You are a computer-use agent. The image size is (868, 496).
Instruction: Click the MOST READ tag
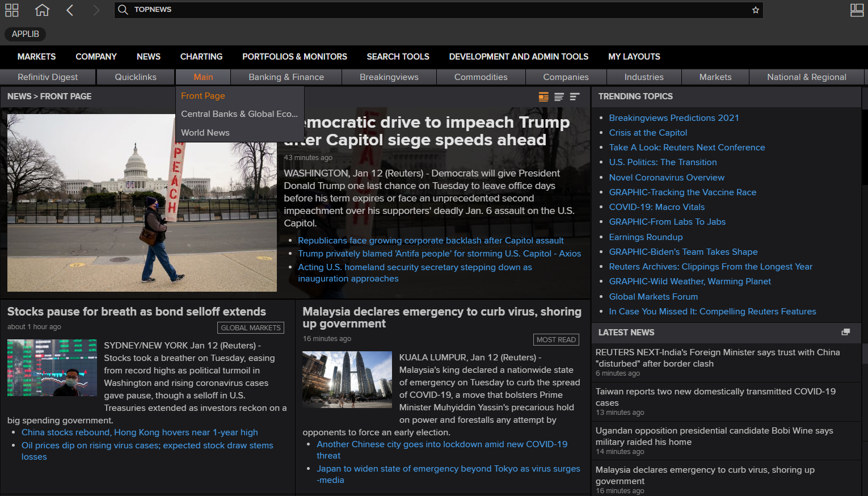(x=556, y=339)
